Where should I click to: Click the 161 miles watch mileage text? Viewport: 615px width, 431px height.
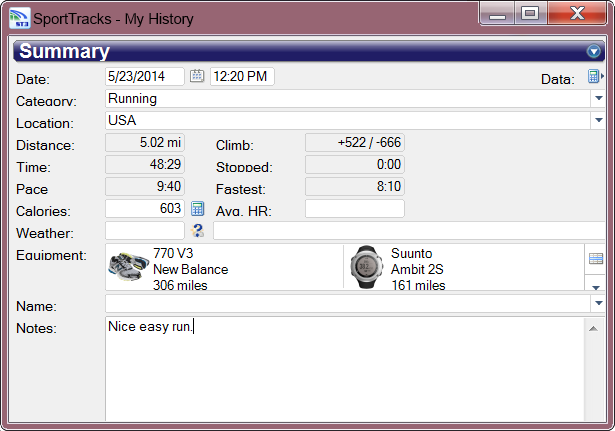418,286
